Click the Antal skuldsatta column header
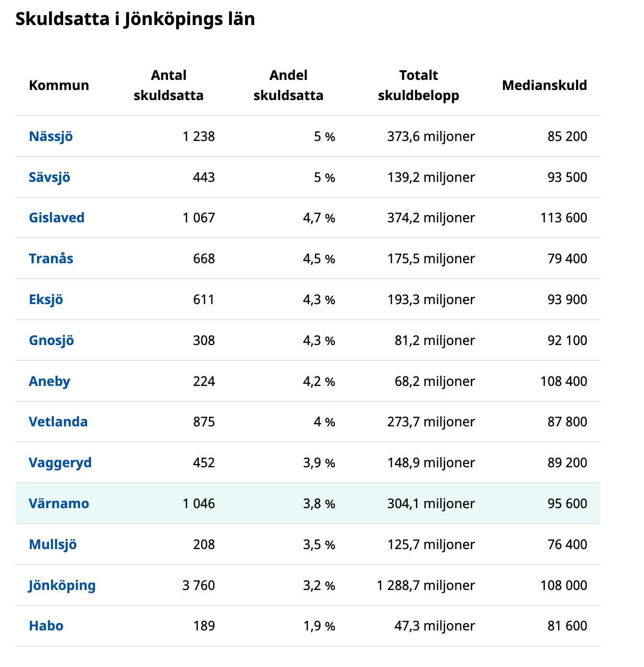 tap(168, 86)
